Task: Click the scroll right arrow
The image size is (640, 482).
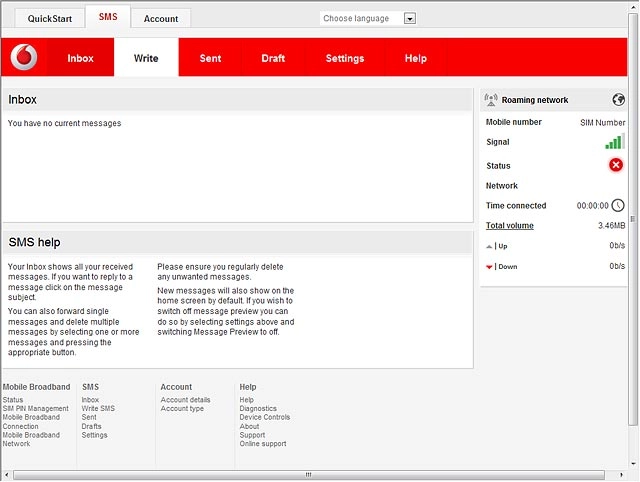Action: tap(621, 475)
